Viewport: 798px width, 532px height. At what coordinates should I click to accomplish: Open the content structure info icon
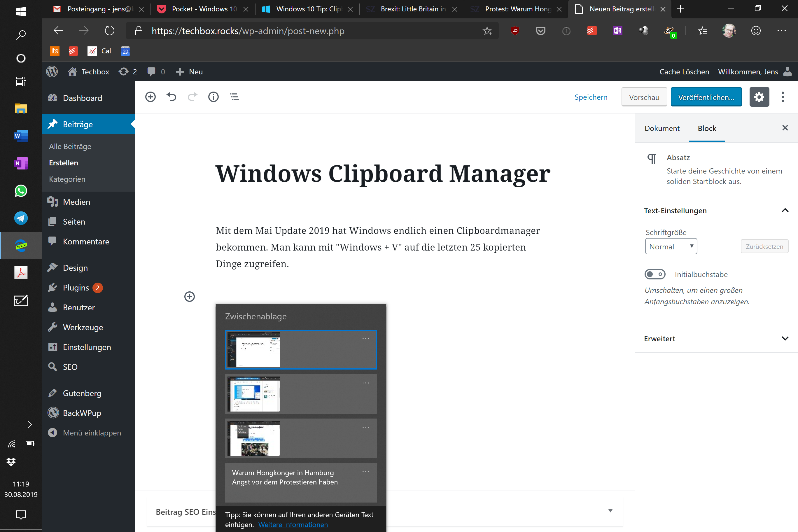(x=213, y=97)
